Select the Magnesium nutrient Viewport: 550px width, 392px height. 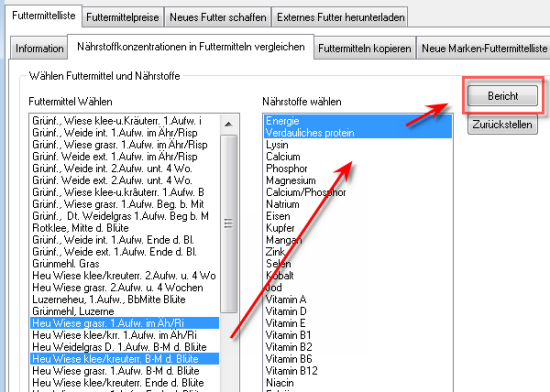pos(358,181)
